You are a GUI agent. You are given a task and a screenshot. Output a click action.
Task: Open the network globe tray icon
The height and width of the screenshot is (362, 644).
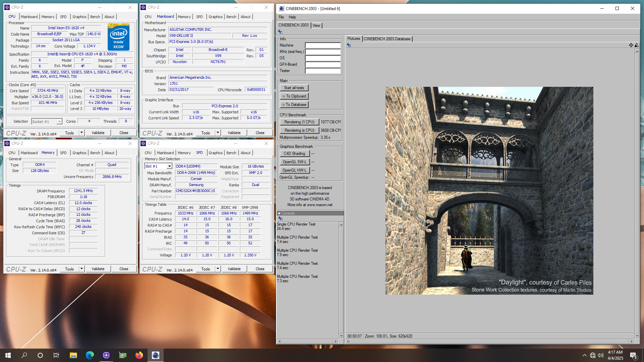point(593,355)
